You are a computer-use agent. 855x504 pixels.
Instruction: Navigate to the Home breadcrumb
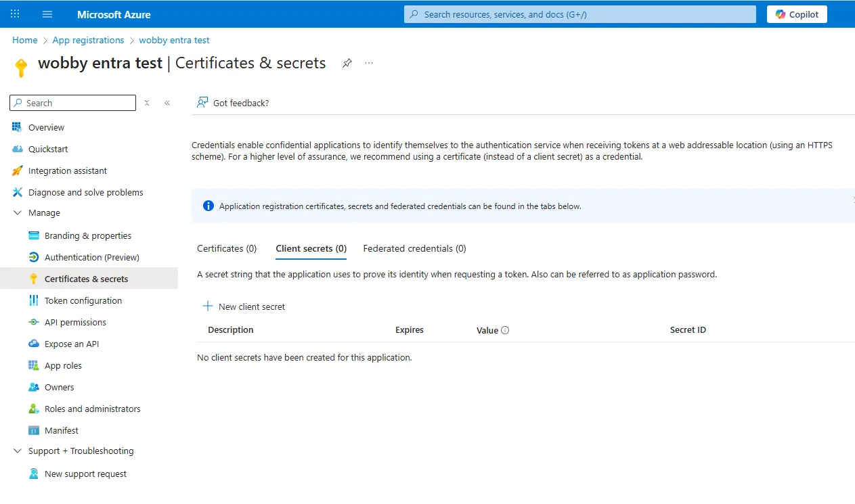point(25,40)
